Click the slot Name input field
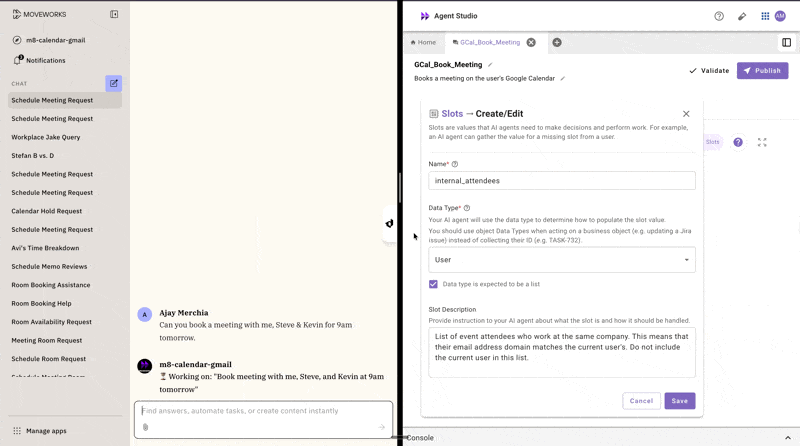The image size is (800, 446). 562,181
